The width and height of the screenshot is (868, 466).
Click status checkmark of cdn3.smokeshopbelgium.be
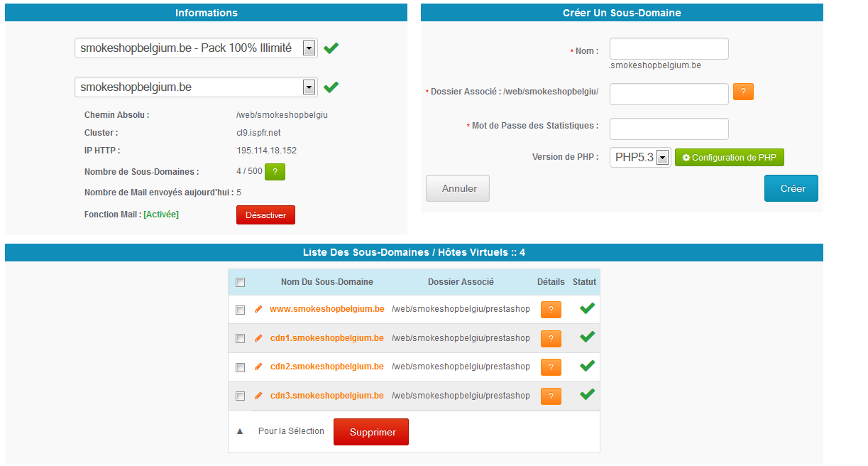pyautogui.click(x=587, y=394)
